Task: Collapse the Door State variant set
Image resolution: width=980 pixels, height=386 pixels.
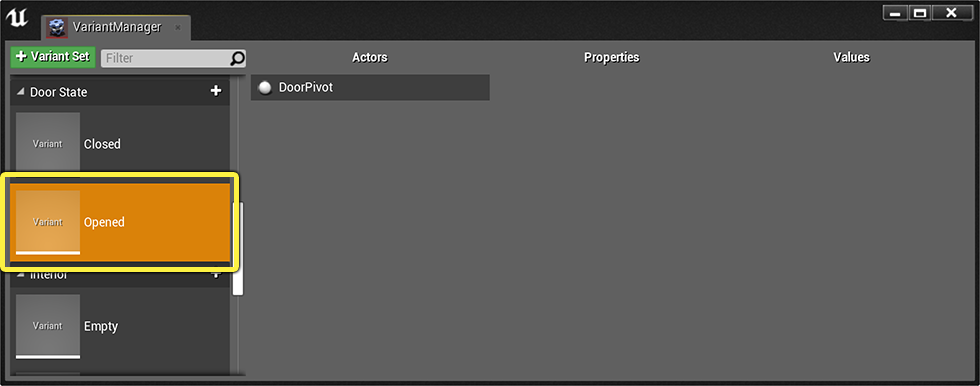Action: (21, 92)
